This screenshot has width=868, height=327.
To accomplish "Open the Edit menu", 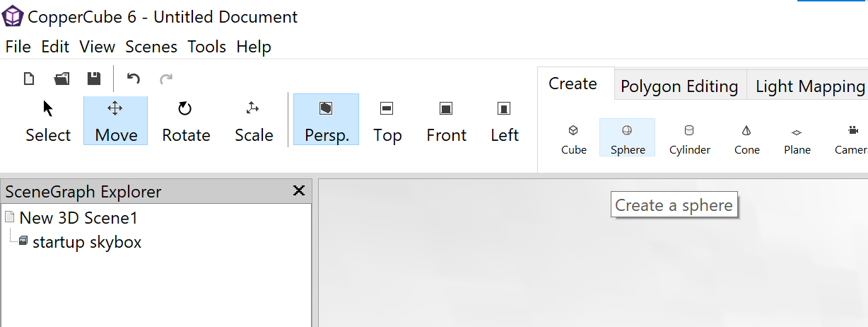I will click(x=55, y=47).
